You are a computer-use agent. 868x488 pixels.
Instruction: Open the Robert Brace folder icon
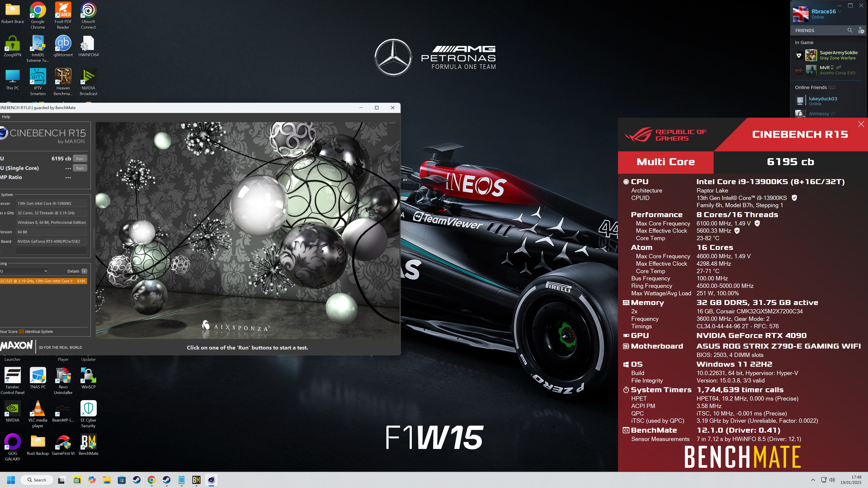pyautogui.click(x=12, y=13)
